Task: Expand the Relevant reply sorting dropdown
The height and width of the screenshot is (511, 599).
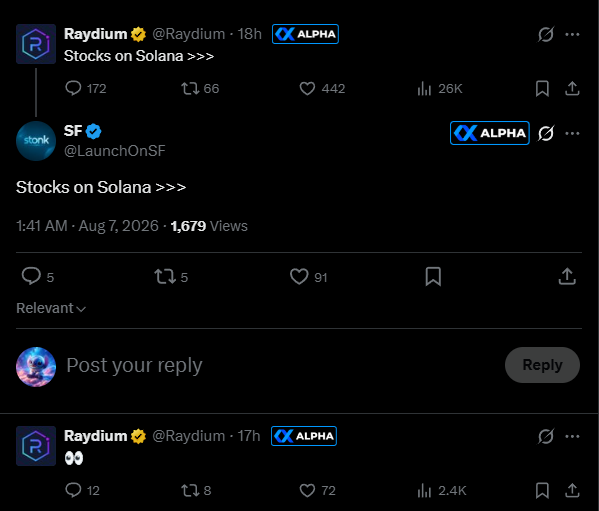Action: (51, 308)
